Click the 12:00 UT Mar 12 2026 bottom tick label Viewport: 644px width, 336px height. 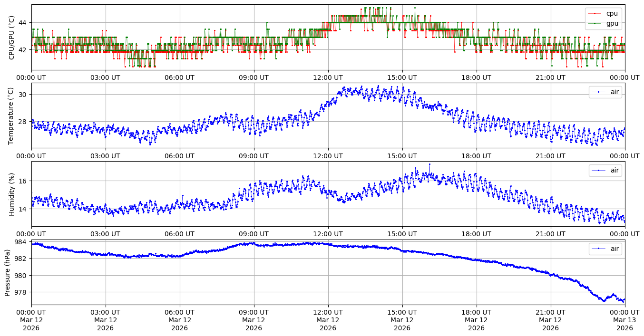pyautogui.click(x=328, y=320)
